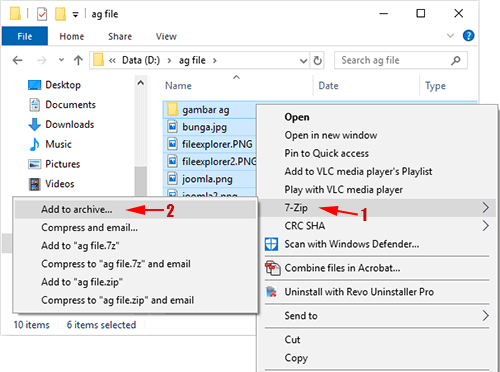Viewport: 500px width, 372px height.
Task: Choose Add to VLC media player's Playlist
Action: (377, 171)
